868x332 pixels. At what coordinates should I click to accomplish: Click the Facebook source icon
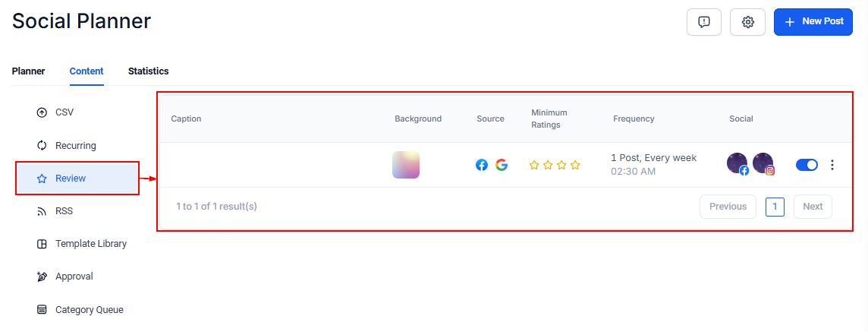pos(482,165)
